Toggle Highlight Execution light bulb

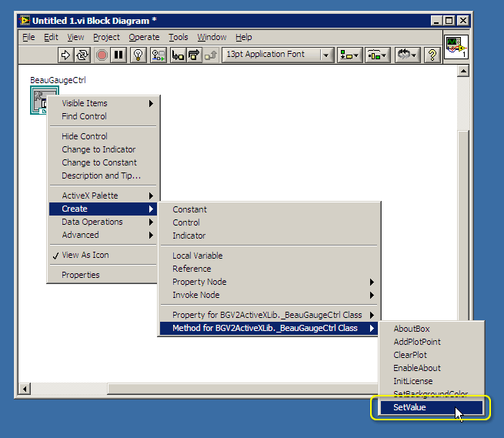tap(139, 55)
